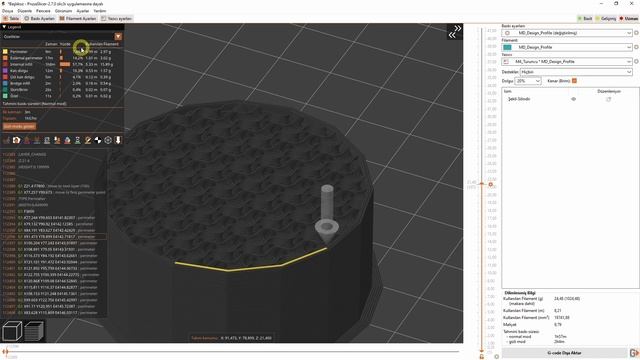
Task: Click G-code Dışa Aktar button
Action: pos(564,353)
